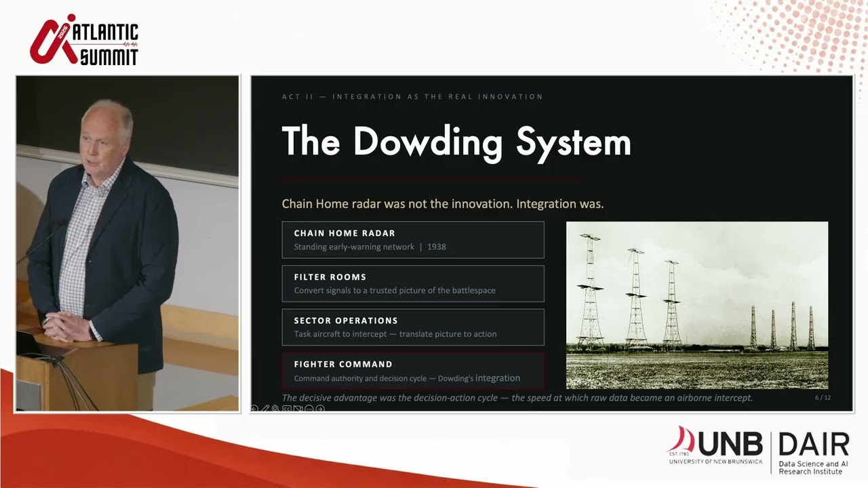868x488 pixels.
Task: Open slideshow zoom magnifier icon
Action: 275,409
